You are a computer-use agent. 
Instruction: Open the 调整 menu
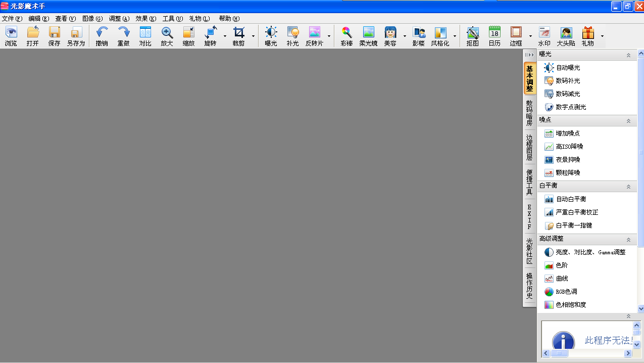119,19
